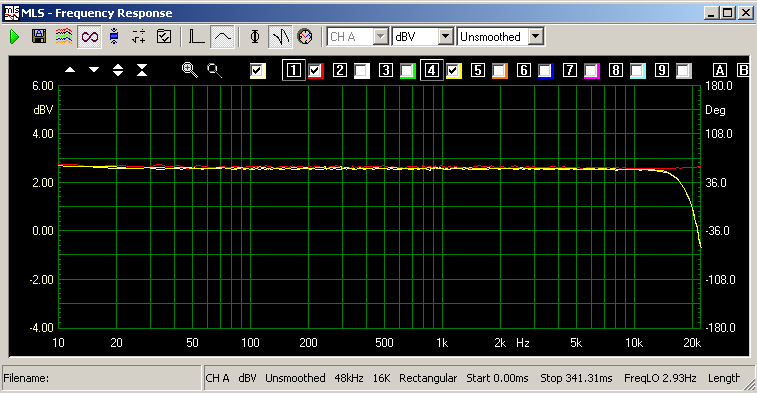Toggle the main curve pale yellow checkbox
757x393 pixels.
pyautogui.click(x=258, y=71)
